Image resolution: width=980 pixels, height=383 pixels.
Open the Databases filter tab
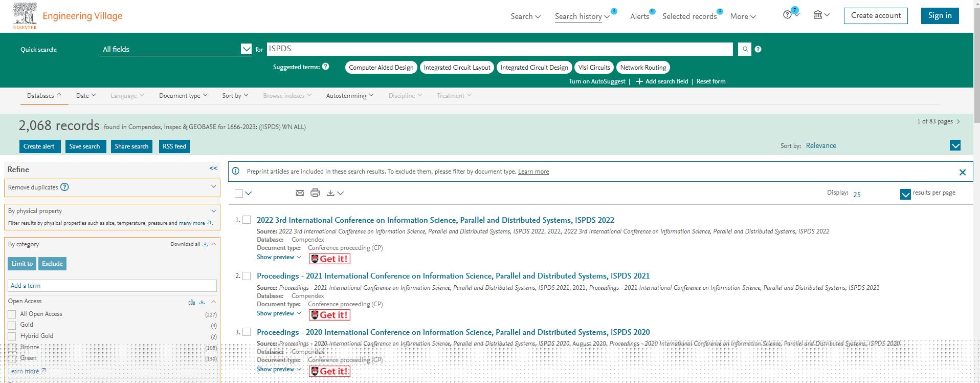click(x=44, y=96)
